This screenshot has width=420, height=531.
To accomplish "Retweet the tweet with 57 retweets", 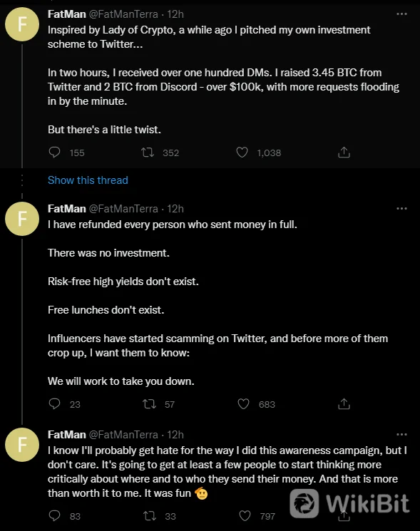I will pyautogui.click(x=149, y=403).
